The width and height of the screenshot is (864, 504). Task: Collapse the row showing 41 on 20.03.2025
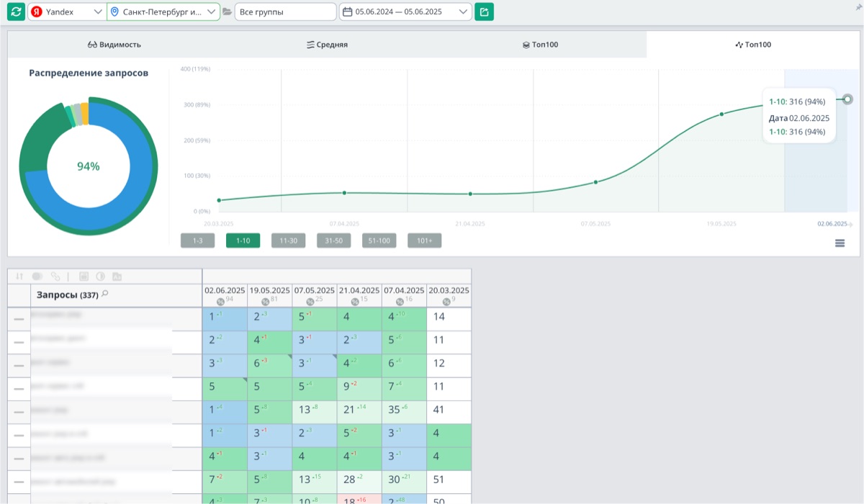click(x=19, y=412)
